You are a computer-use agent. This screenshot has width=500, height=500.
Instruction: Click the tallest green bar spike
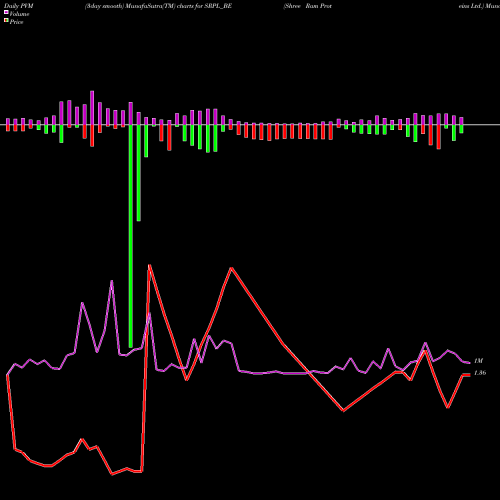pos(131,236)
